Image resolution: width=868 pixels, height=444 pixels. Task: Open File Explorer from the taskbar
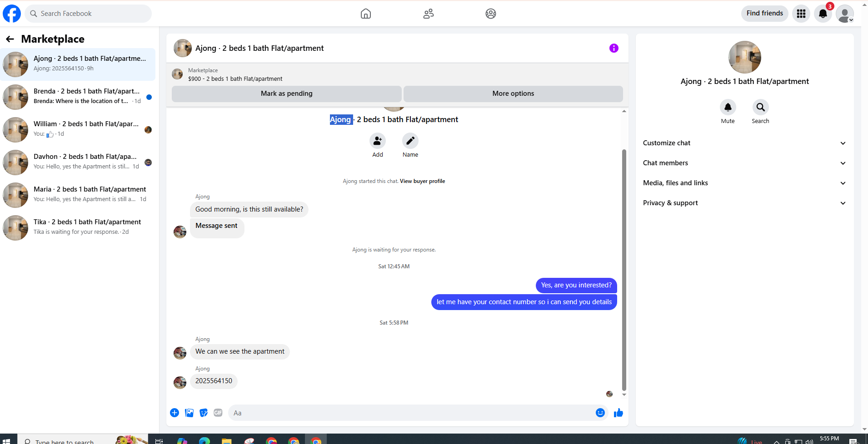pyautogui.click(x=227, y=441)
